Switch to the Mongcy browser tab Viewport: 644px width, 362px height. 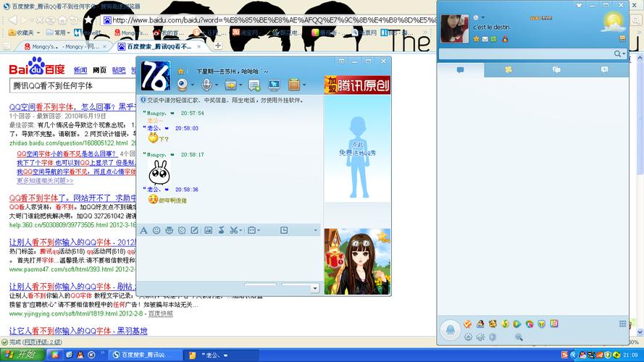[64, 46]
